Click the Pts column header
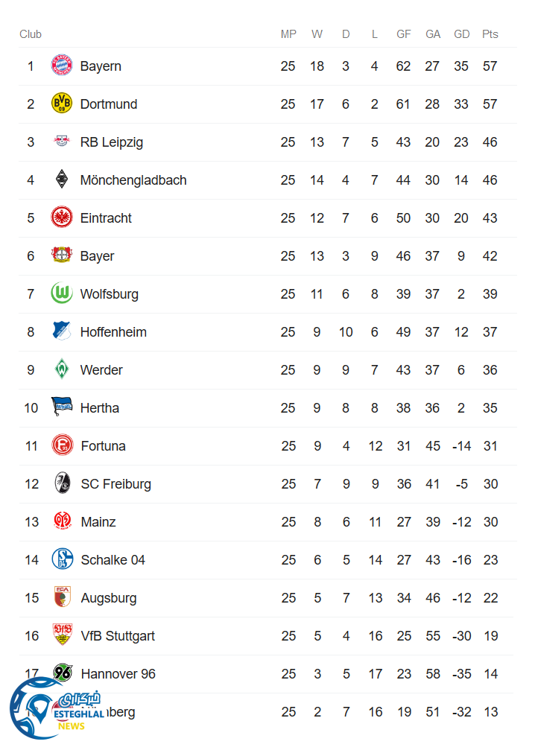 [x=490, y=34]
